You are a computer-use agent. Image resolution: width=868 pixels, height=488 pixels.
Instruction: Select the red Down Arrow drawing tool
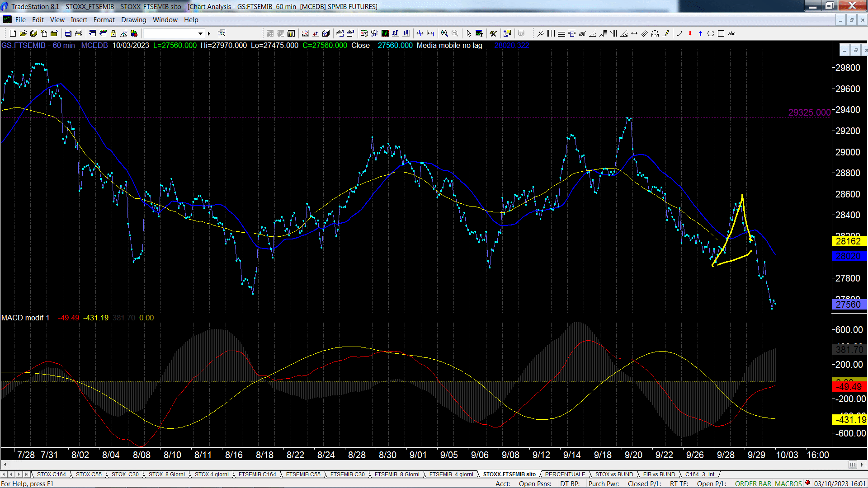pyautogui.click(x=690, y=33)
